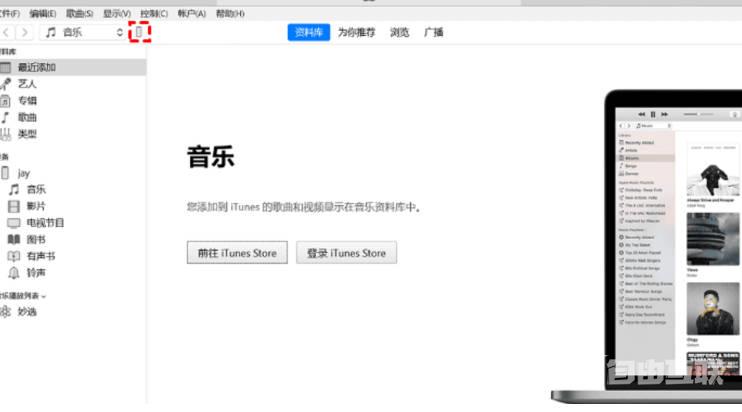Click the phone icon beside jay
742x412 pixels.
5,173
